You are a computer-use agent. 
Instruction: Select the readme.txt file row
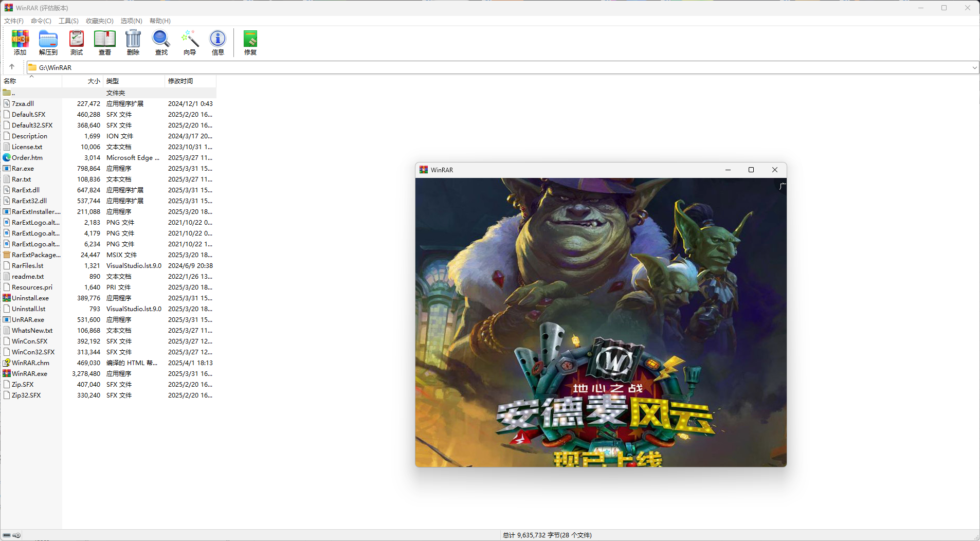pos(108,276)
